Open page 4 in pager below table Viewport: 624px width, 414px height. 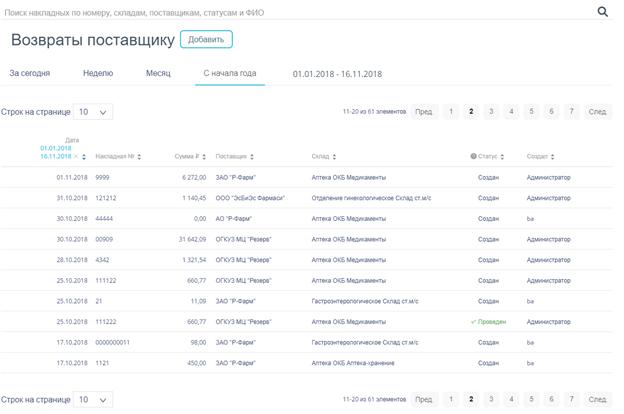[511, 399]
